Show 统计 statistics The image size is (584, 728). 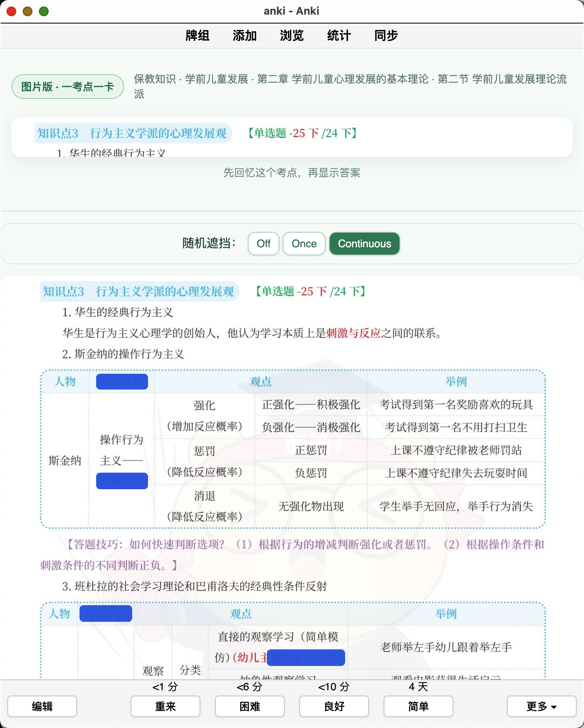tap(339, 36)
